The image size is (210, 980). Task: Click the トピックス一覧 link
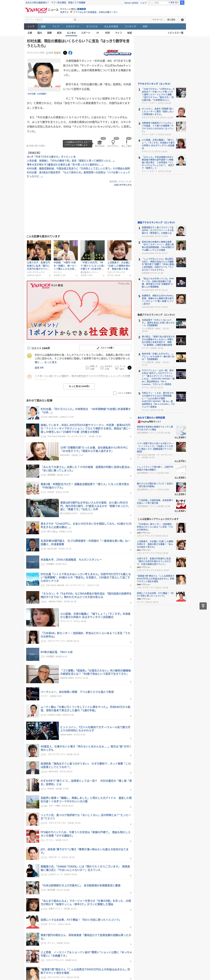(175, 33)
